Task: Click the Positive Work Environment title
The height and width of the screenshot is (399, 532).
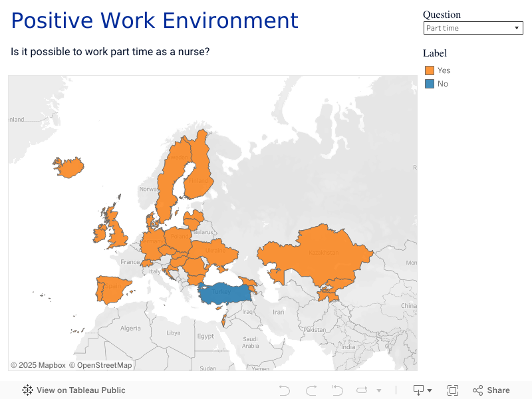Action: pos(155,21)
